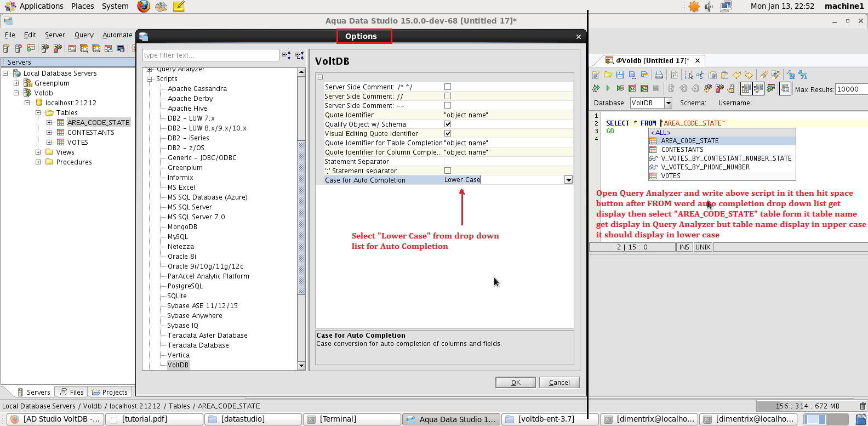This screenshot has width=868, height=426.
Task: Click the expand-all tree icon beside filter box
Action: [x=286, y=55]
